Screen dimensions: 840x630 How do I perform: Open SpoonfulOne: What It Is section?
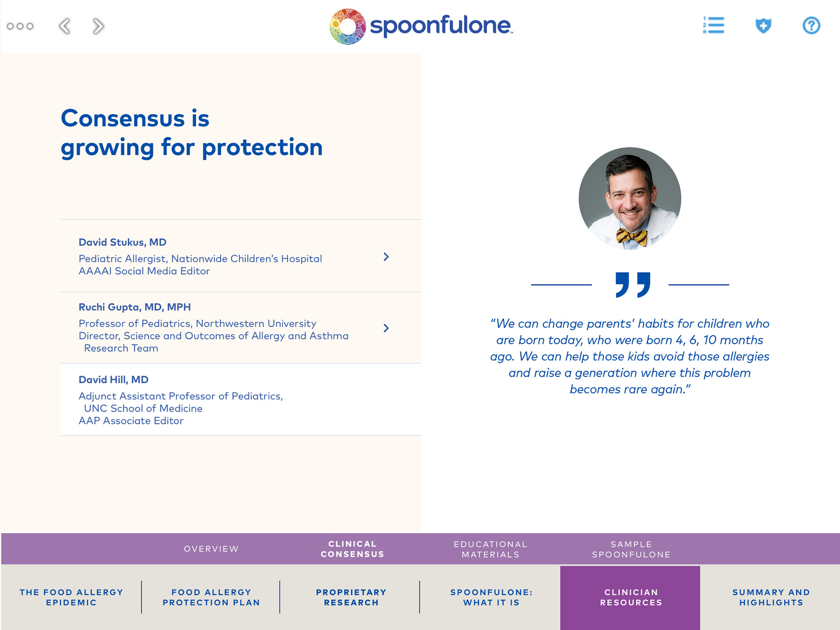(x=491, y=597)
